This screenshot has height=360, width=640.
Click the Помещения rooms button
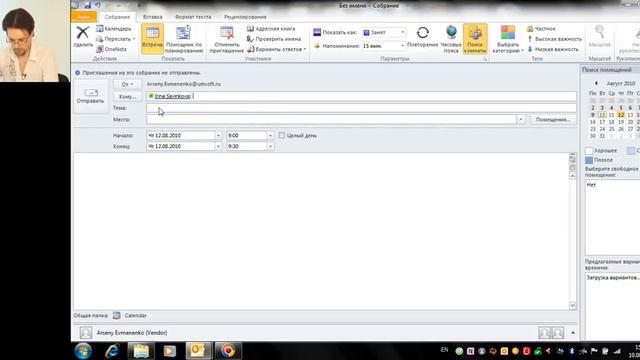click(x=553, y=120)
